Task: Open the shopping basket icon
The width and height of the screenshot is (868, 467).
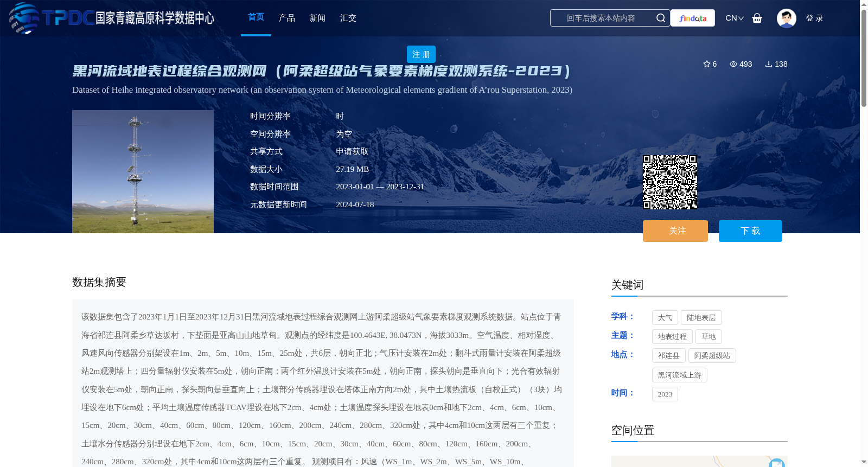Action: [x=757, y=18]
